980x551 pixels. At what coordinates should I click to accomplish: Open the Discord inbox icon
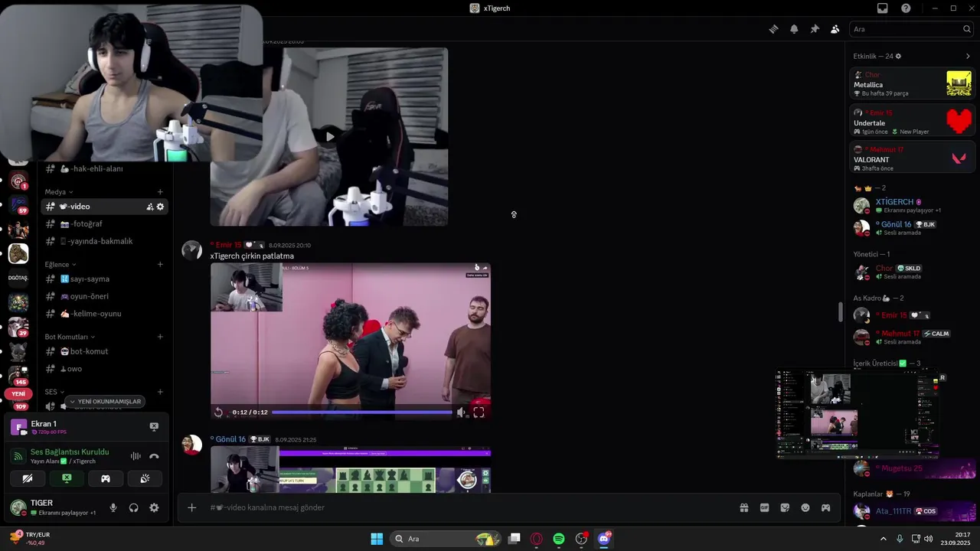[x=883, y=8]
